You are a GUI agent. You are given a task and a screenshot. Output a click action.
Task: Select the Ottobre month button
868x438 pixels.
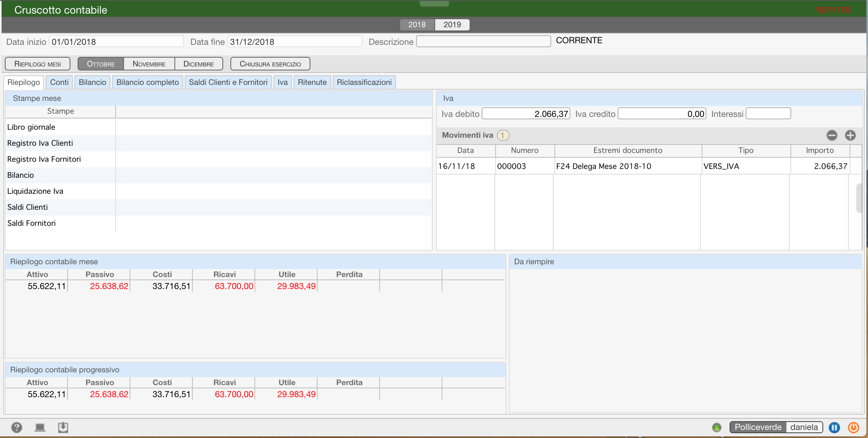(x=101, y=64)
